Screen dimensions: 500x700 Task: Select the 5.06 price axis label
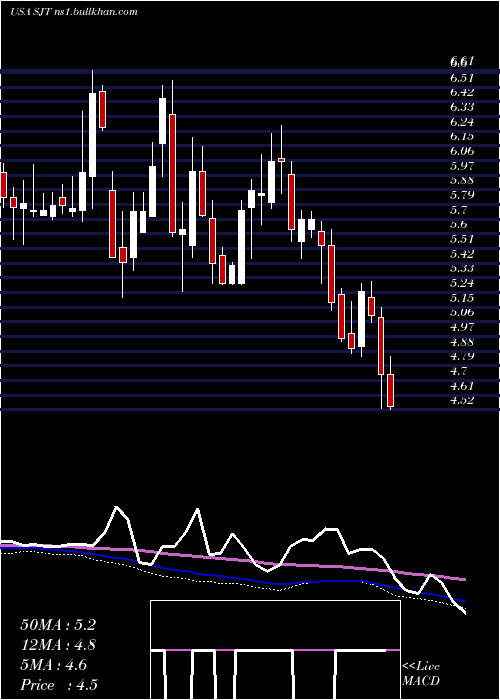coord(462,312)
